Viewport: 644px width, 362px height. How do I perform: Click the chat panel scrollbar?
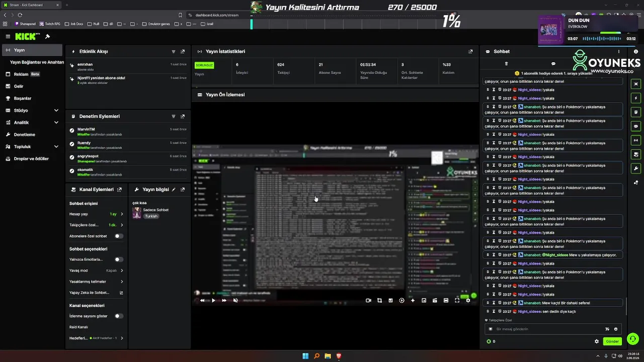626,307
